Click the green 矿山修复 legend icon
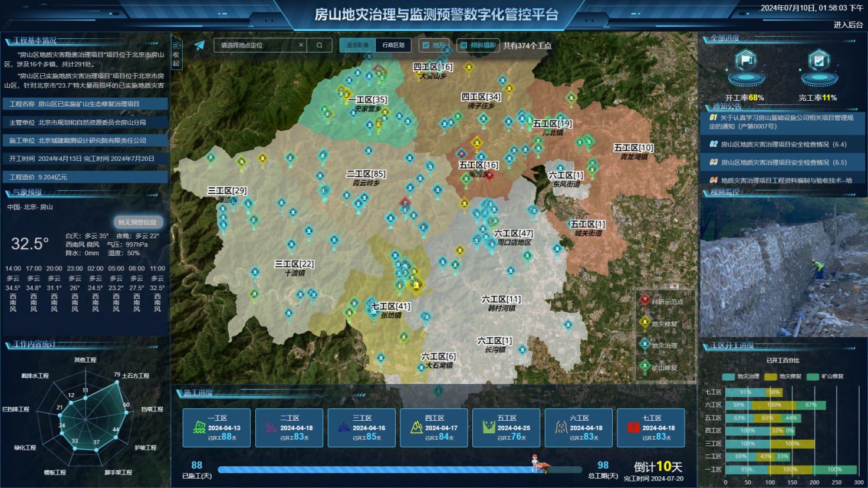This screenshot has height=488, width=868. click(645, 367)
